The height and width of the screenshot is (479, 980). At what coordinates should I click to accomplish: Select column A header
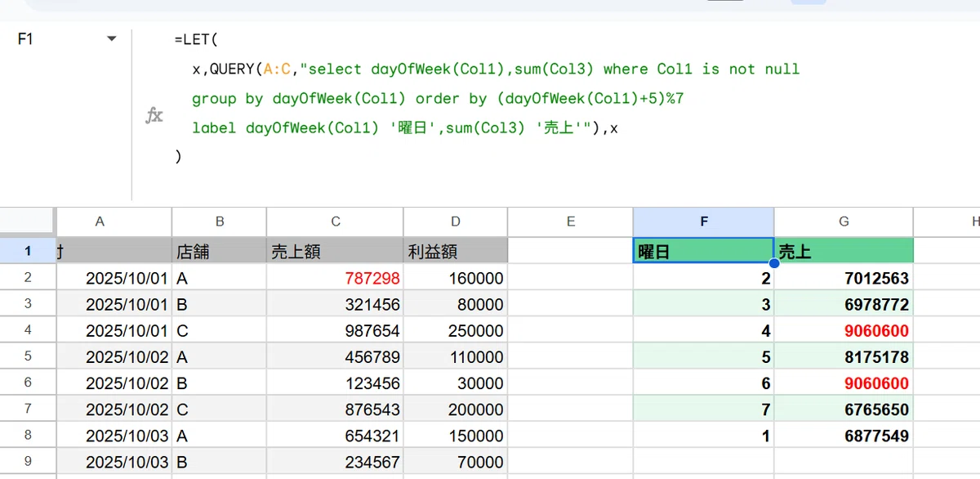[x=100, y=222]
